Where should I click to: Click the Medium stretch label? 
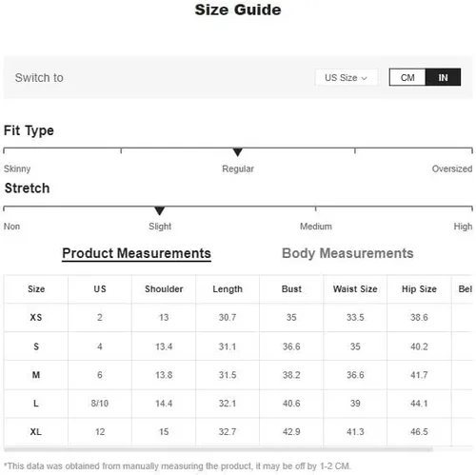click(316, 227)
